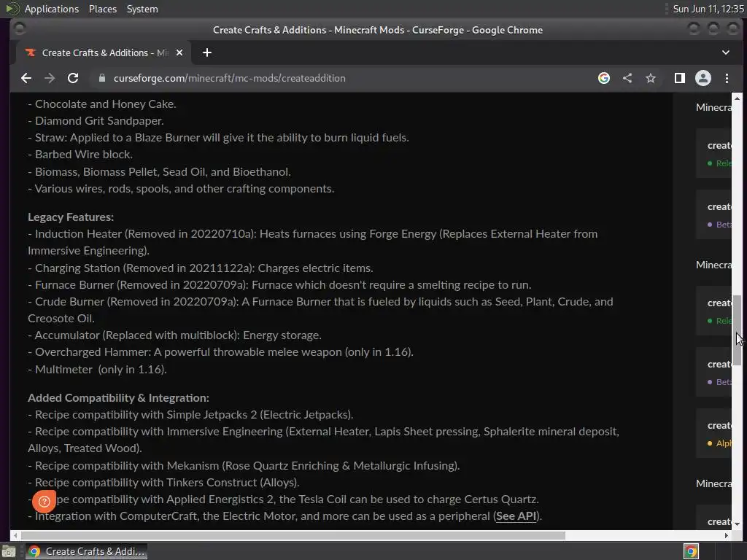Click the vertical scrollbar down arrow
This screenshot has width=747, height=560.
(x=737, y=524)
